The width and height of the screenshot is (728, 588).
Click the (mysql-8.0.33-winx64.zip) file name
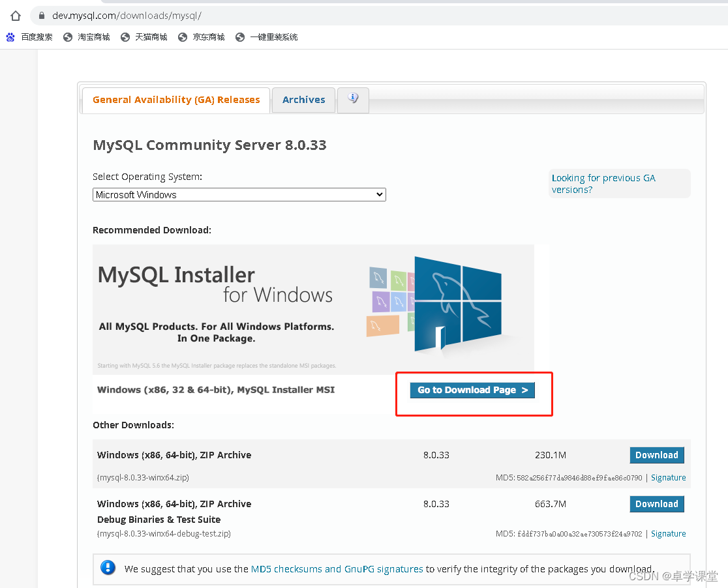143,478
